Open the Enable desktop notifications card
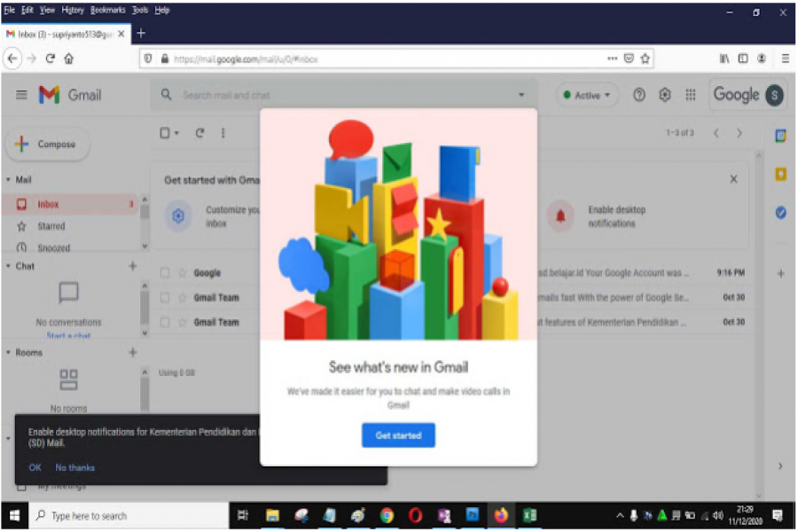798x532 pixels. click(598, 216)
